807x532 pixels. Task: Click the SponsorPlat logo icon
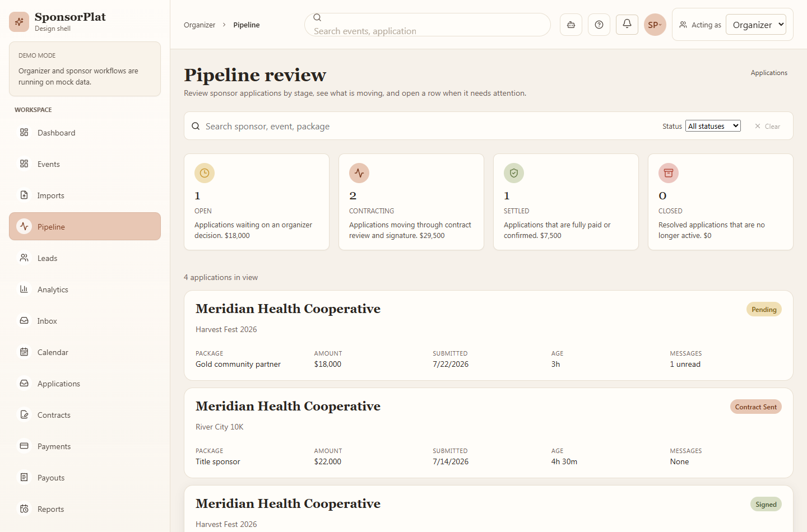coord(19,22)
